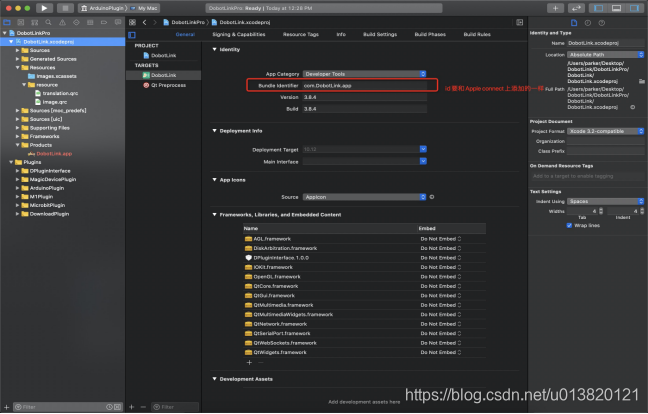
Task: Show the Quick Help inspector
Action: click(x=602, y=23)
